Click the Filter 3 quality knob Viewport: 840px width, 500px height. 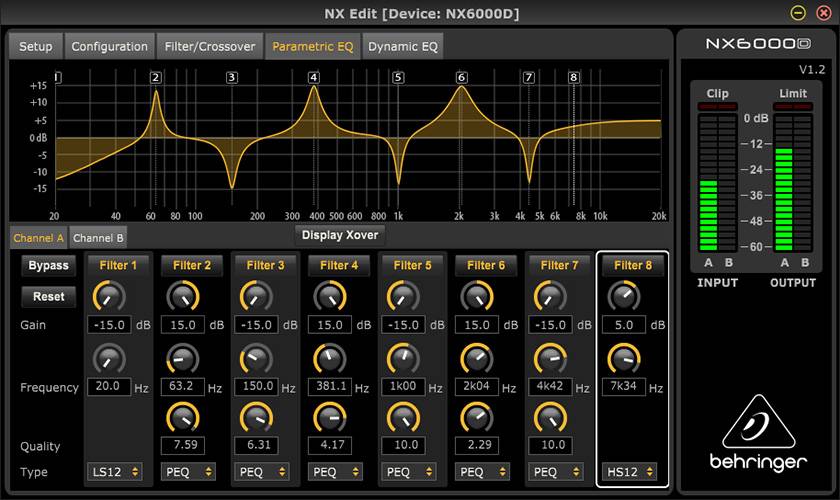(256, 416)
